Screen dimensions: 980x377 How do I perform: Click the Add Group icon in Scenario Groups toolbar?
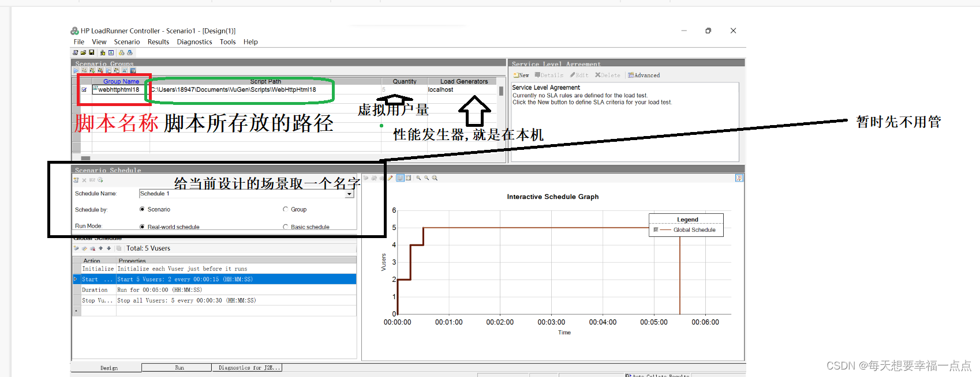pos(92,70)
